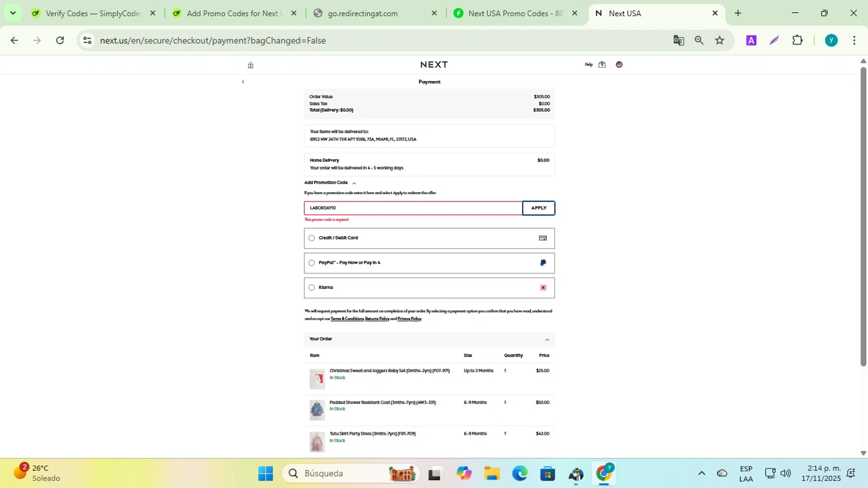Click the purple feather extension icon
Screen dimensions: 868x488
coord(774,41)
